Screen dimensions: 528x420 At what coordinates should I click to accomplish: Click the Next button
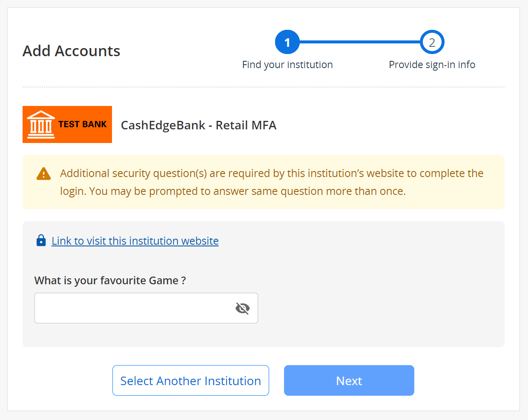[x=349, y=380]
